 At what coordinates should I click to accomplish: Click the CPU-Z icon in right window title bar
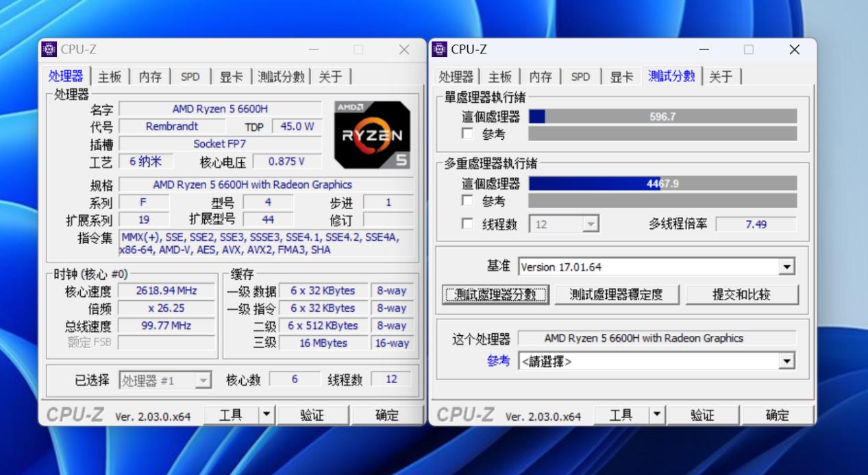coord(441,49)
